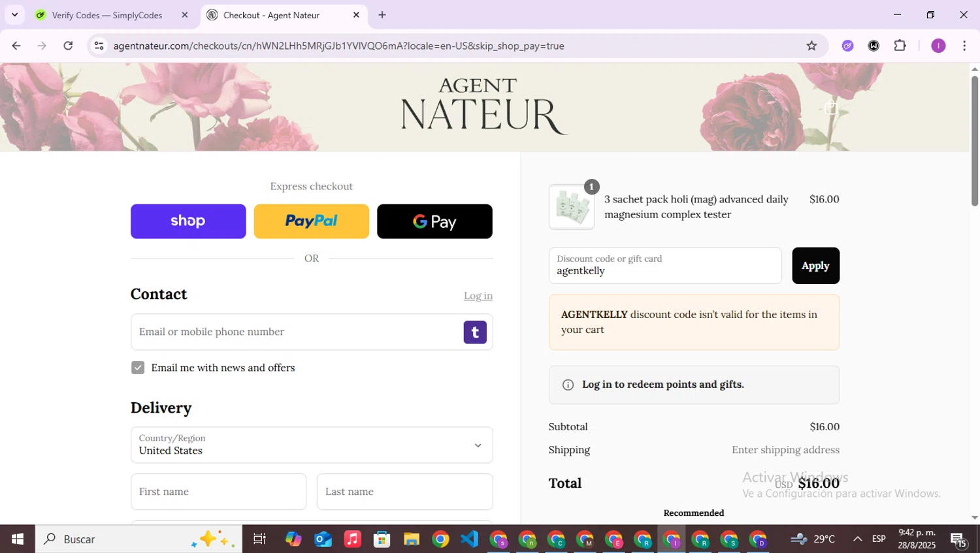Switch to Verify Codes — SimplyCodes tab
980x553 pixels.
tap(106, 15)
